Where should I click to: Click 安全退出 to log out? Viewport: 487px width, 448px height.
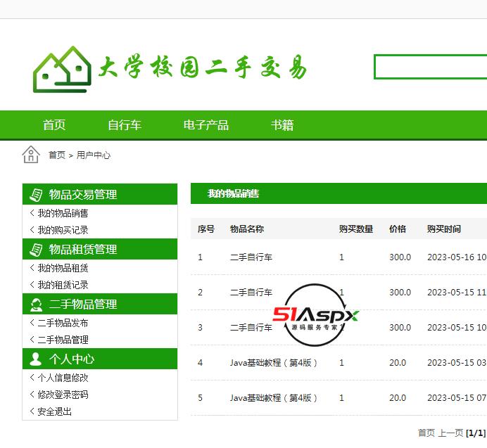pos(55,411)
